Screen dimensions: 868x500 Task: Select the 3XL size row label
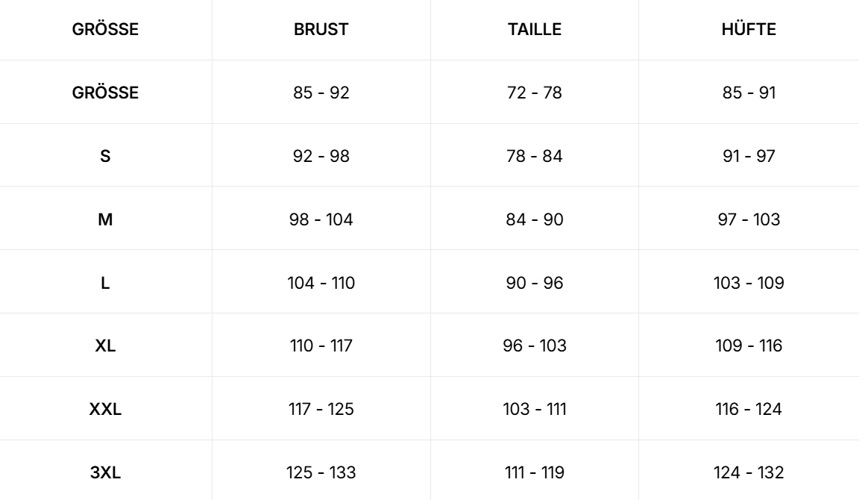(x=105, y=473)
